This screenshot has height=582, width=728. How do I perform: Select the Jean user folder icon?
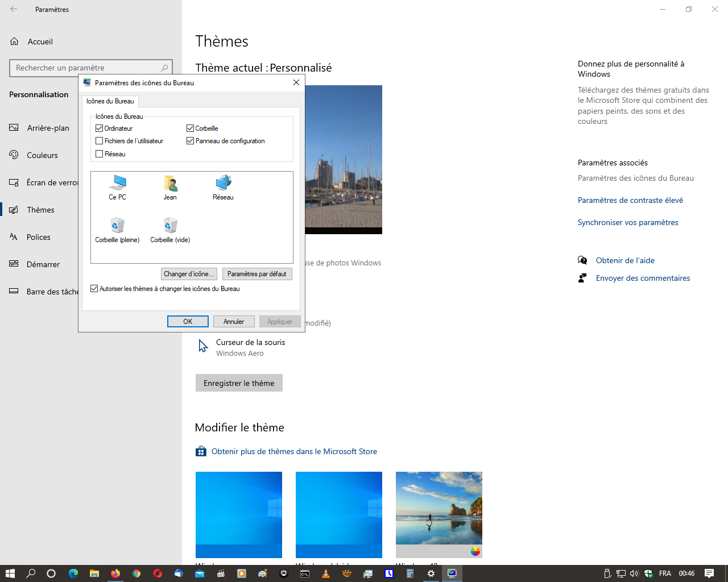(x=170, y=188)
